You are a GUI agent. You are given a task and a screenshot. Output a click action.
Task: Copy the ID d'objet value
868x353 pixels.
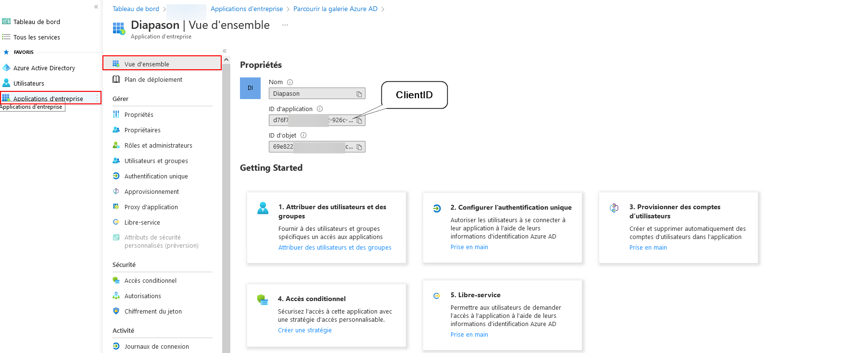coord(359,147)
